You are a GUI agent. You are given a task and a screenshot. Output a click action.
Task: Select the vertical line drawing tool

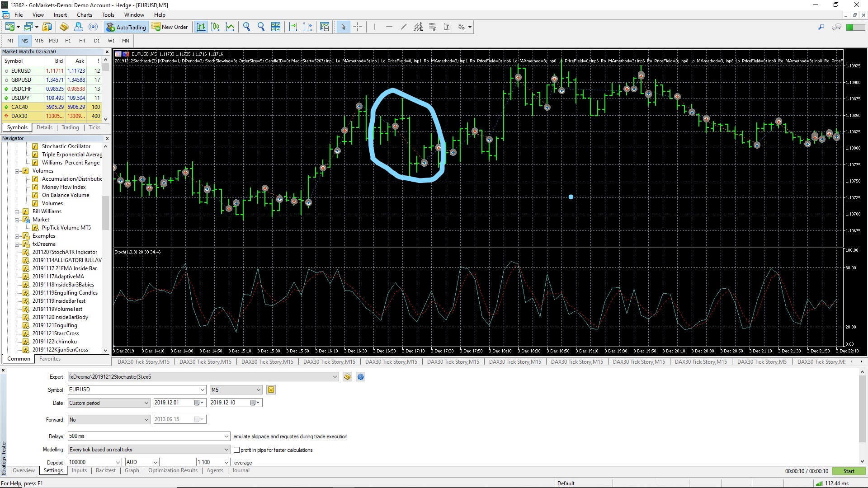tap(375, 27)
